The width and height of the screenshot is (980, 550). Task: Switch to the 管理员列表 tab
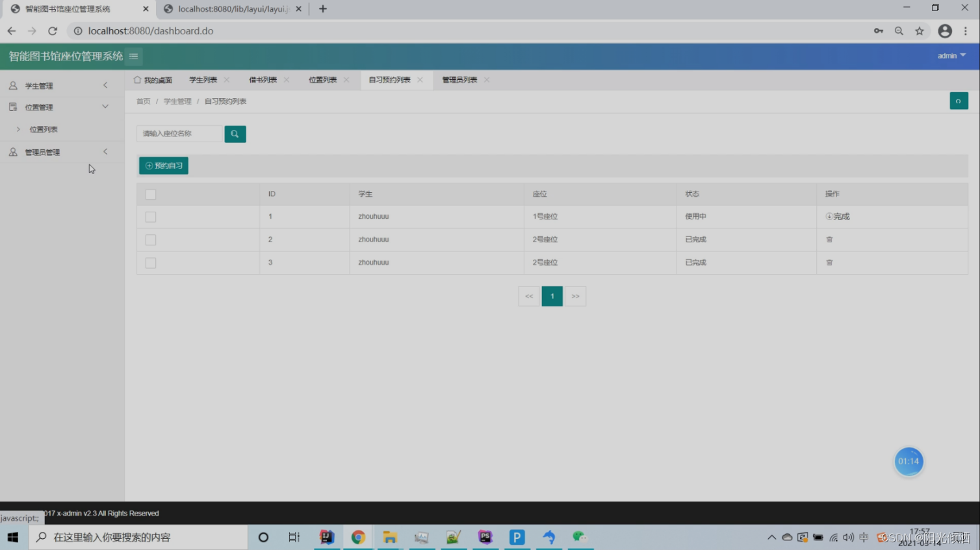(x=460, y=80)
